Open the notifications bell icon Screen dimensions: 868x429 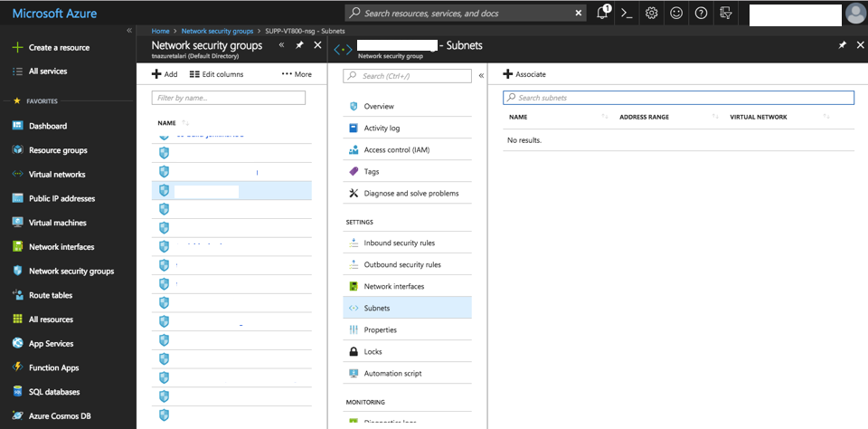click(x=603, y=13)
